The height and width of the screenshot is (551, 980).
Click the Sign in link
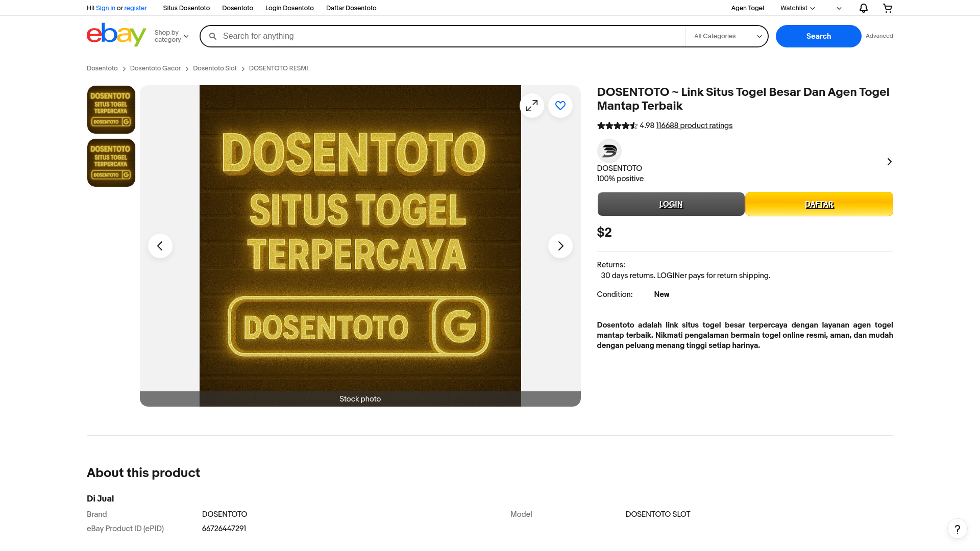tap(106, 8)
